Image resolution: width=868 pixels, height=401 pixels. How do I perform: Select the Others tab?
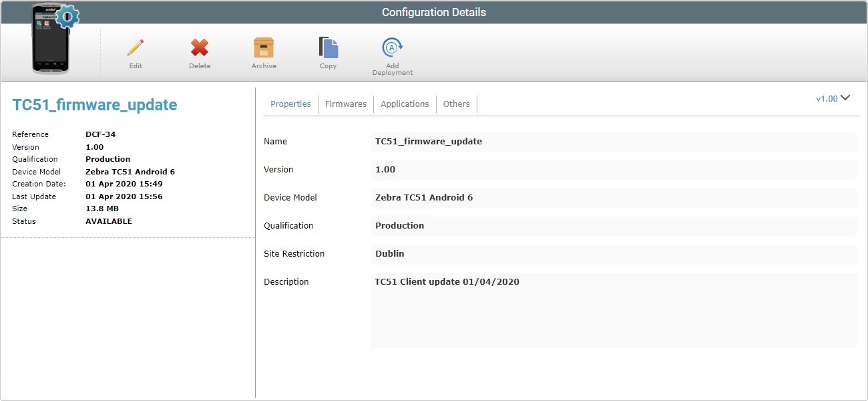pos(456,104)
